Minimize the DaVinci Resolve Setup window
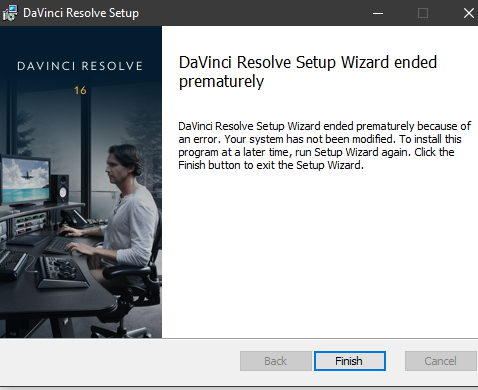 coord(378,13)
